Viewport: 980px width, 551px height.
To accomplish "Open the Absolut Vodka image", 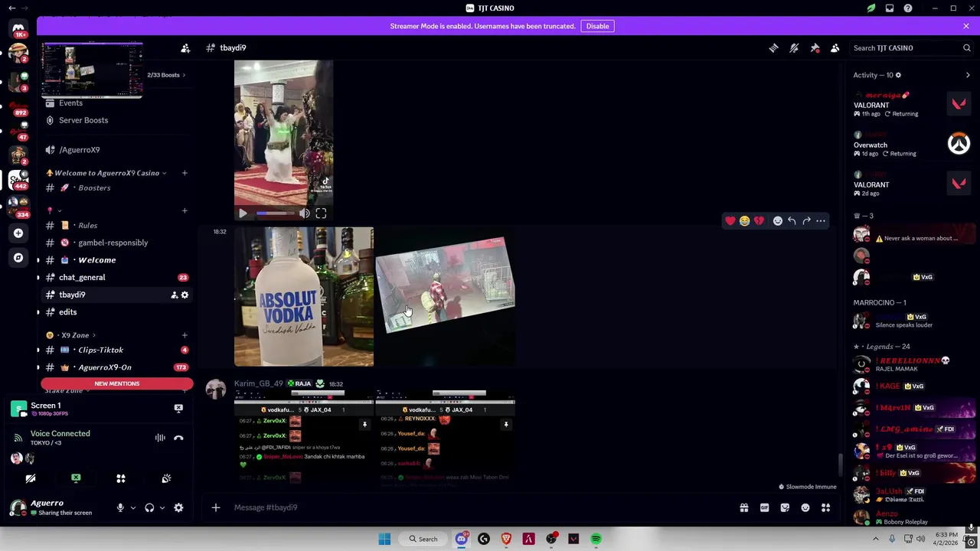I will pos(304,297).
